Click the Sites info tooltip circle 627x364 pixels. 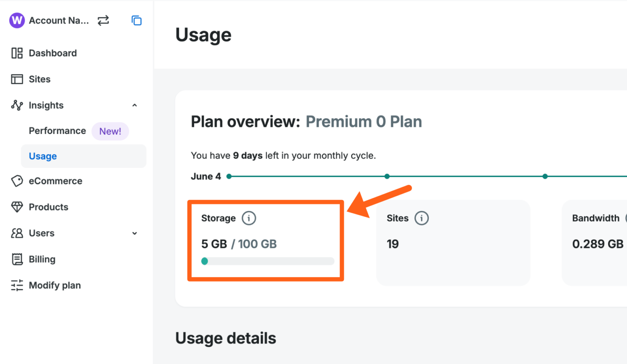pyautogui.click(x=422, y=218)
